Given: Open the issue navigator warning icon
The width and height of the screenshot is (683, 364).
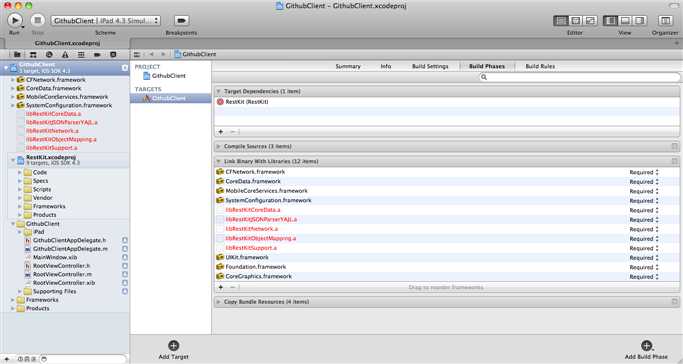Looking at the screenshot, I should click(x=65, y=54).
